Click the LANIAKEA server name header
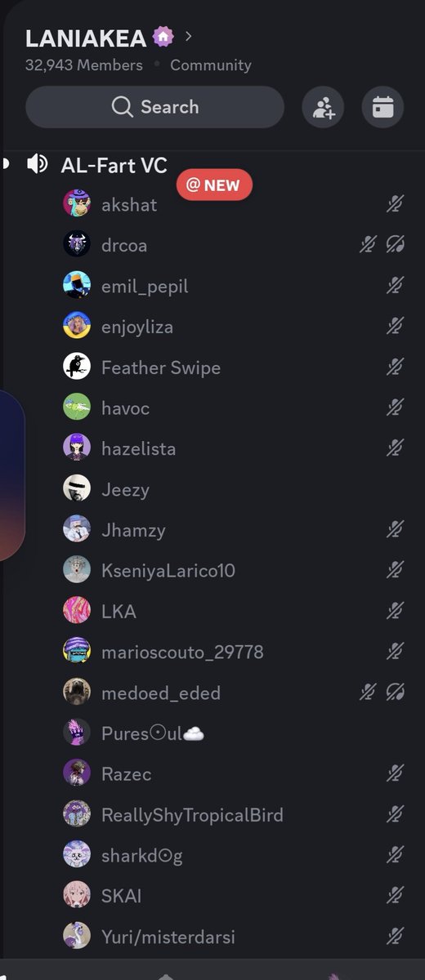The height and width of the screenshot is (980, 425). tap(86, 38)
